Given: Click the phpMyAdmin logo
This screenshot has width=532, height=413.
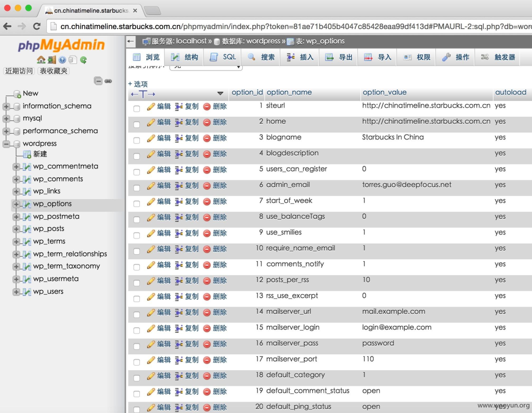Looking at the screenshot, I should 61,45.
